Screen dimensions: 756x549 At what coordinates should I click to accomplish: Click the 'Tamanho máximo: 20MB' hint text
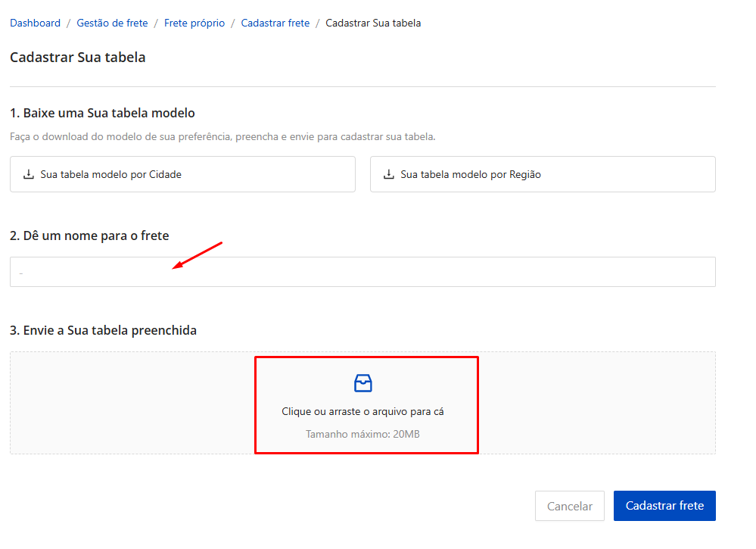pyautogui.click(x=362, y=435)
